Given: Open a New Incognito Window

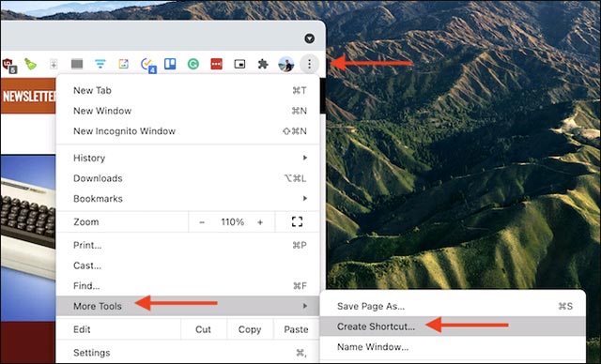Looking at the screenshot, I should [188, 131].
